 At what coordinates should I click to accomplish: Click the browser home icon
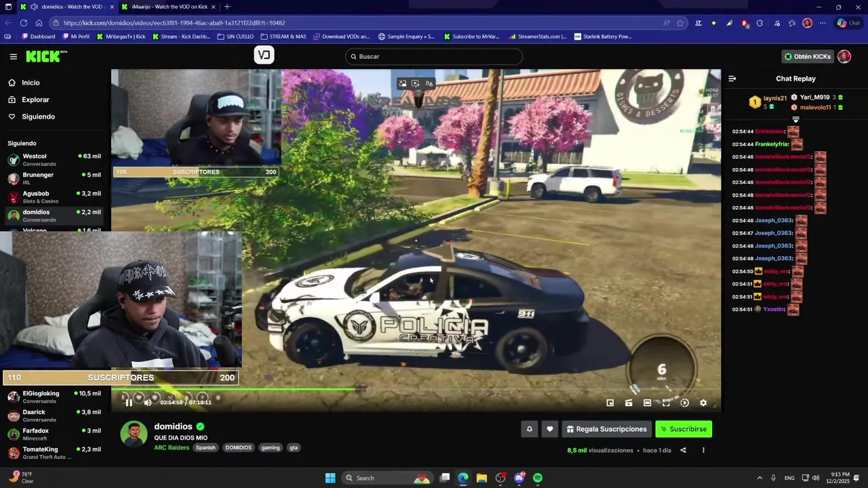[x=39, y=23]
